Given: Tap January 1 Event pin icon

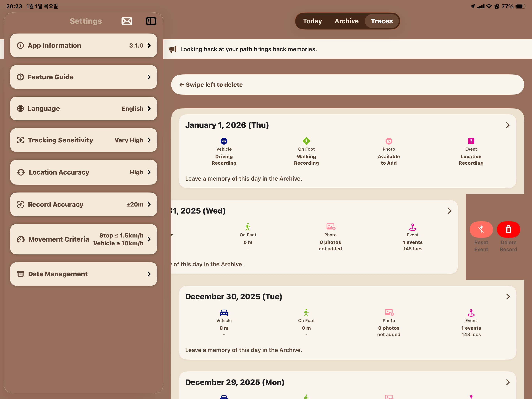Looking at the screenshot, I should point(471,141).
